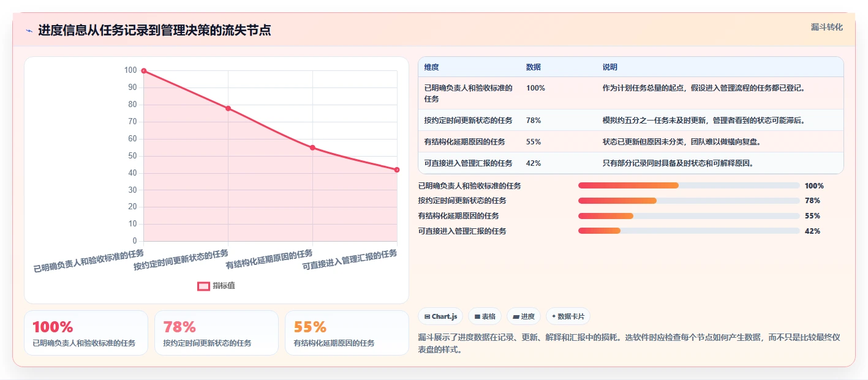Click the 指标值 legend label
Image resolution: width=868 pixels, height=380 pixels.
point(224,286)
